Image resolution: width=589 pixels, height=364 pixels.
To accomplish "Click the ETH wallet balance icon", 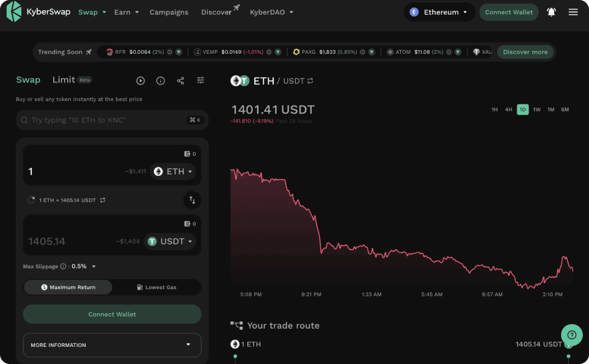I will pos(187,154).
